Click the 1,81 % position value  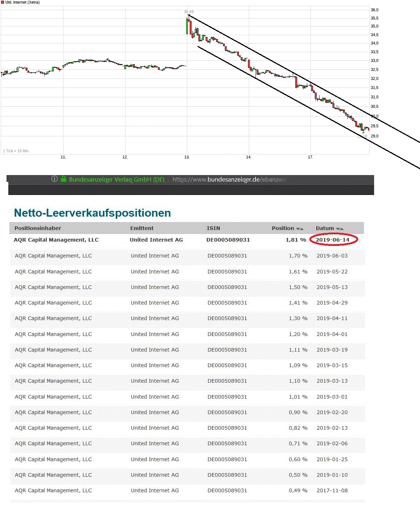pyautogui.click(x=296, y=240)
